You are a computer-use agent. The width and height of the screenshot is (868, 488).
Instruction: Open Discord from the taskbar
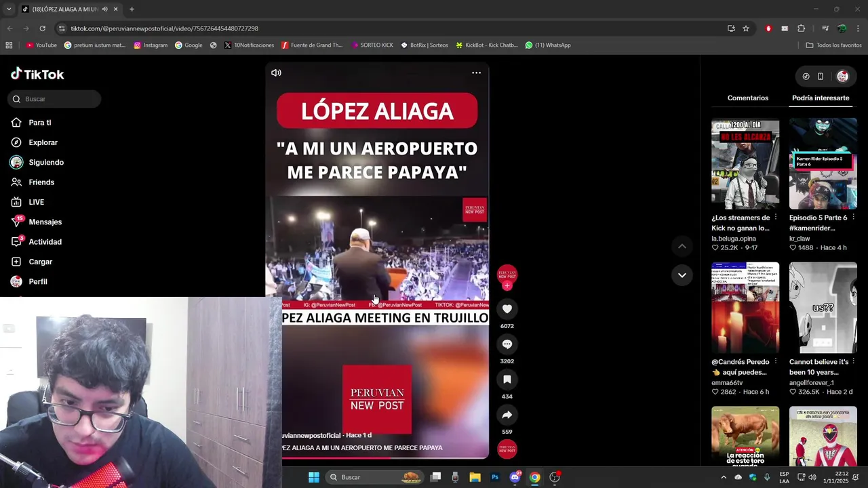tap(515, 477)
